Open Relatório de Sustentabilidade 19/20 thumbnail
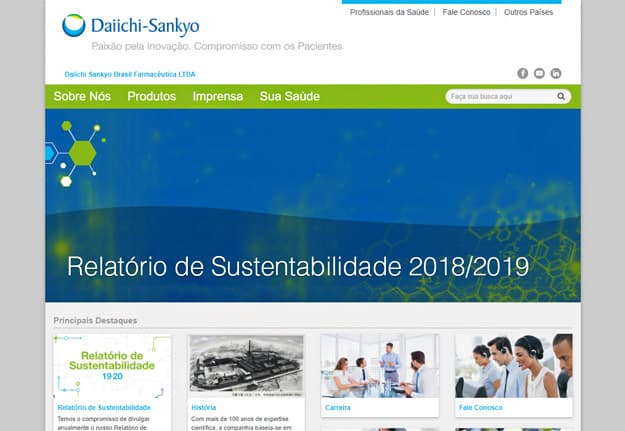This screenshot has height=431, width=625. [x=112, y=366]
